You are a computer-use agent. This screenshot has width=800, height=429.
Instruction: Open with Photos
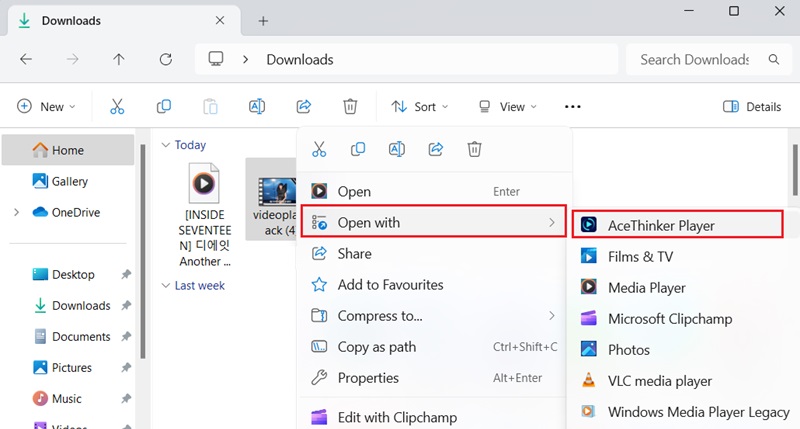(x=684, y=350)
